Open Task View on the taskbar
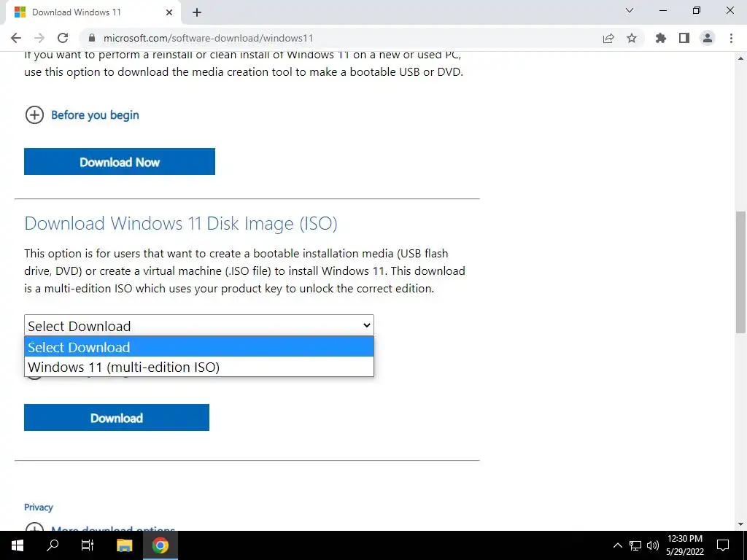The width and height of the screenshot is (747, 560). 88,545
